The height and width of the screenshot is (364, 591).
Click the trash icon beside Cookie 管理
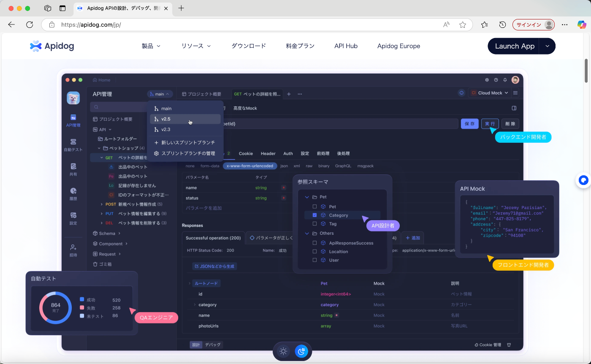[x=509, y=345]
